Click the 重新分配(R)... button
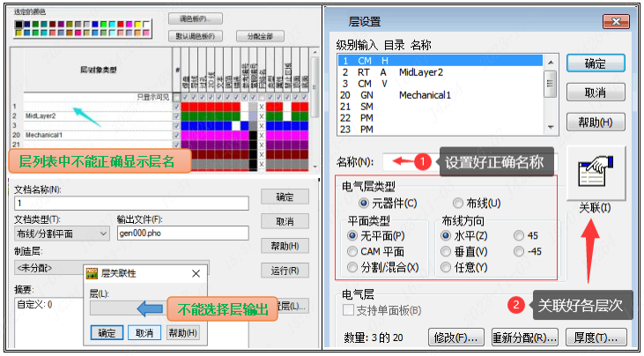Image resolution: width=644 pixels, height=356 pixels. pyautogui.click(x=525, y=337)
